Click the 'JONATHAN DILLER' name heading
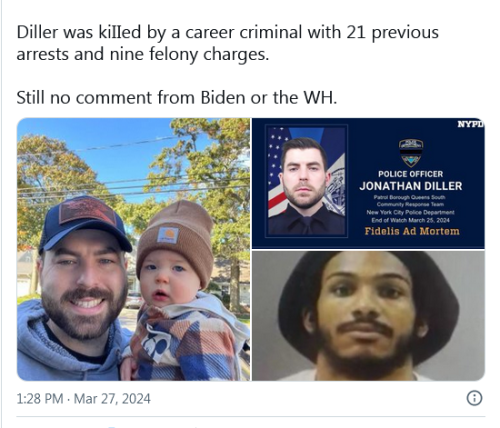The height and width of the screenshot is (428, 500). coord(411,186)
